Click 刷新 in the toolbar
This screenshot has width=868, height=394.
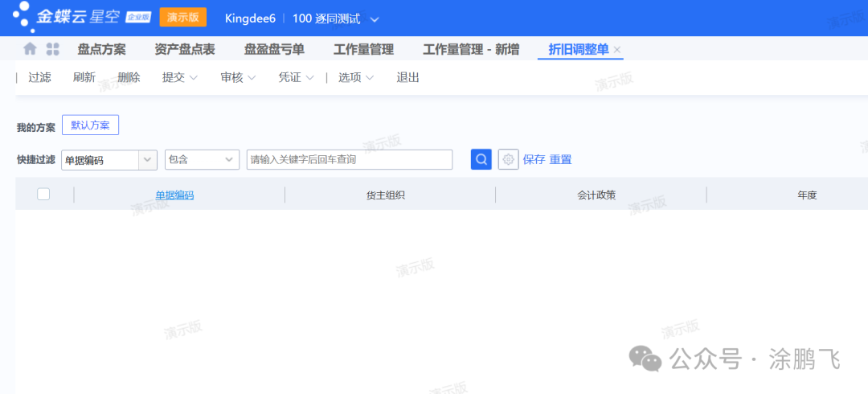click(84, 77)
